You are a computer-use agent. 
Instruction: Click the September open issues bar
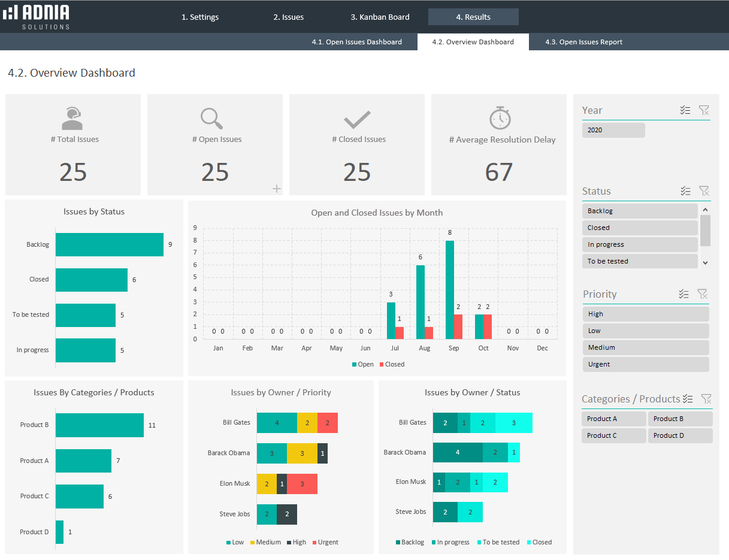coord(449,289)
